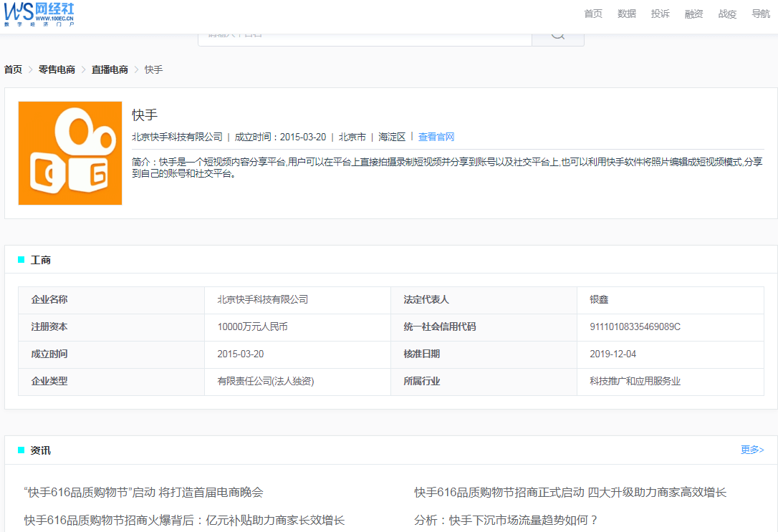Click the 注册资本 label cell
The image size is (778, 532).
tap(111, 327)
